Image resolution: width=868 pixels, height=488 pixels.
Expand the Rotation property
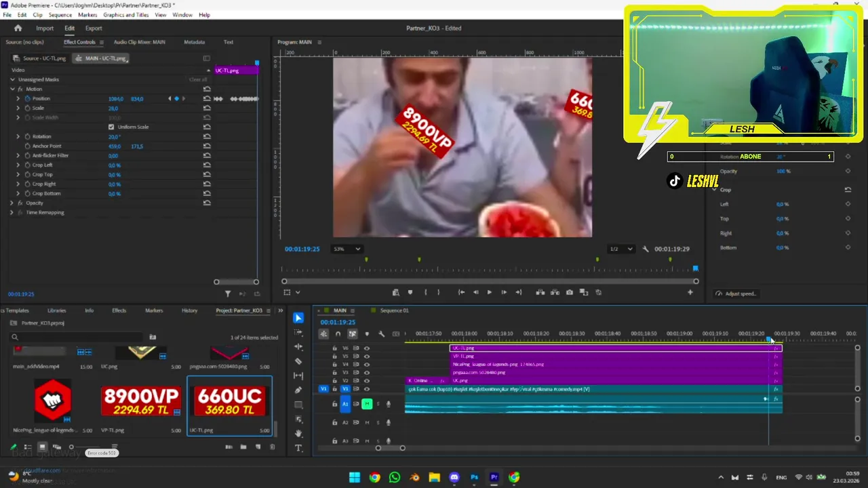tap(18, 136)
